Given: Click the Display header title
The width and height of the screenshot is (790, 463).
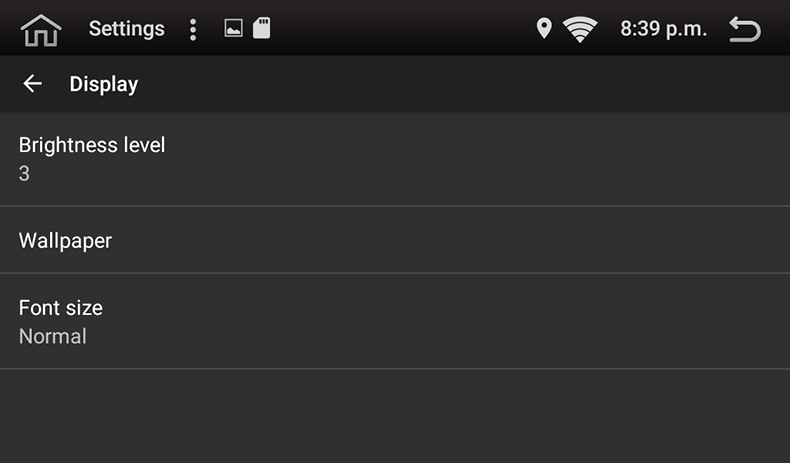Looking at the screenshot, I should click(x=104, y=84).
